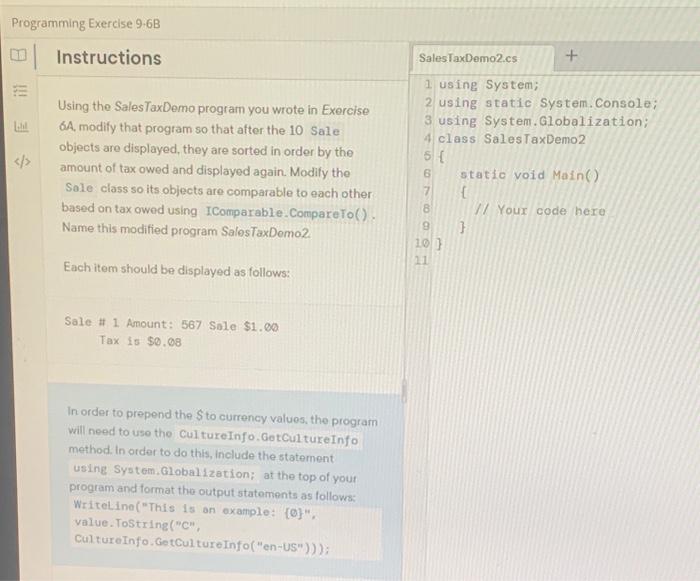Click line number 10 in the gutter
The height and width of the screenshot is (581, 700).
422,243
